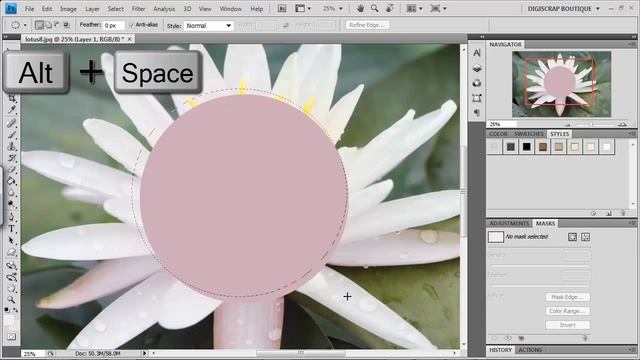Viewport: 640px width, 360px height.
Task: Switch to the Actions tab
Action: [530, 350]
